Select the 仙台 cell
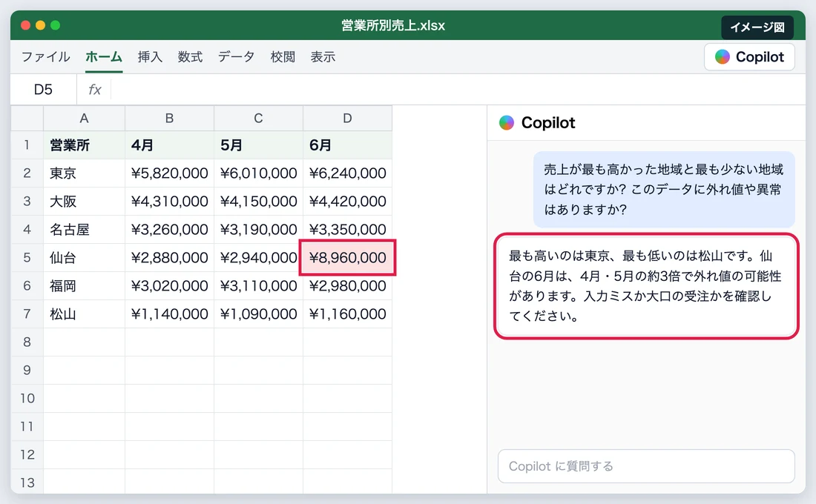 [84, 257]
